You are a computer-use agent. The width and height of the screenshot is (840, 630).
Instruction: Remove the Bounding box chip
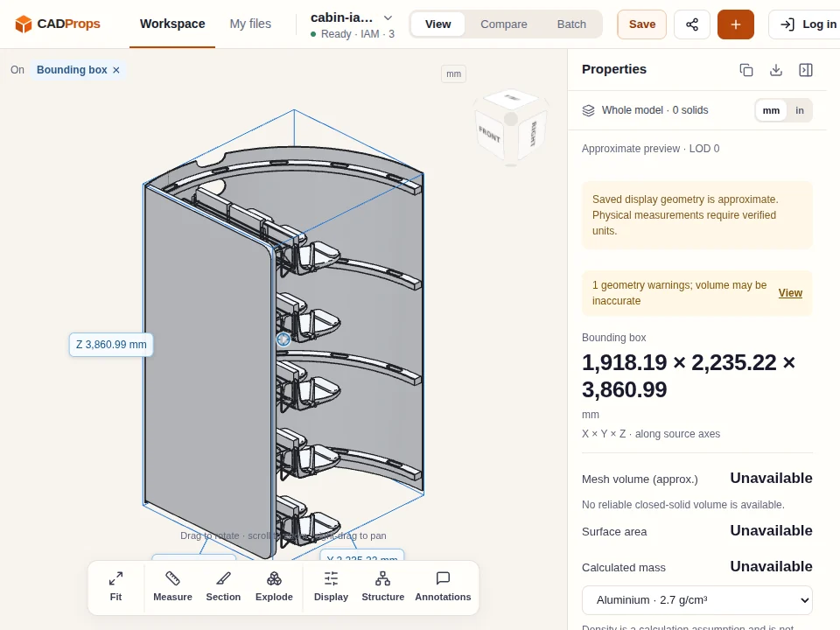pyautogui.click(x=116, y=70)
